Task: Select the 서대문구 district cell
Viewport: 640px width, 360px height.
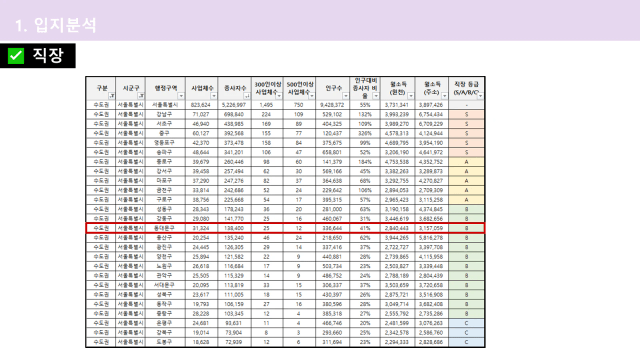Action: pyautogui.click(x=165, y=285)
